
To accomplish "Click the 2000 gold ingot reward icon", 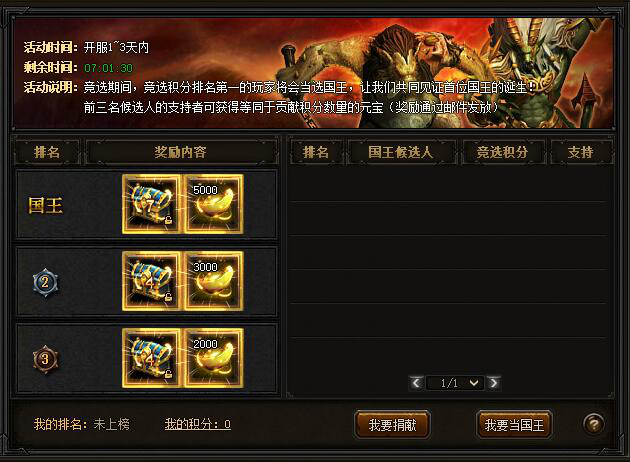I will coord(213,358).
